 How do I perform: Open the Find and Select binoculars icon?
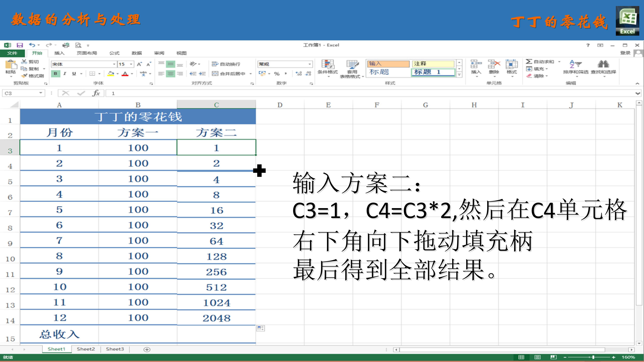603,64
